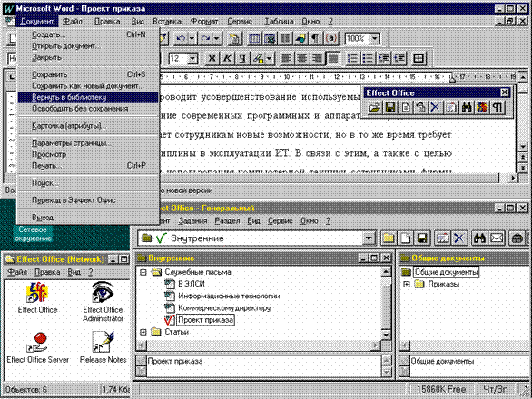Select Проект приказа document in tree
The image size is (532, 399).
click(x=205, y=320)
